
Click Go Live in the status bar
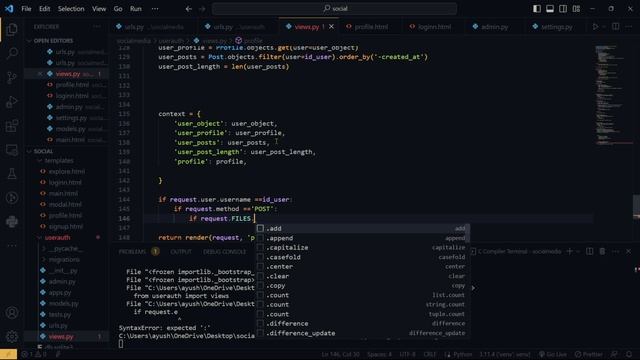553,354
